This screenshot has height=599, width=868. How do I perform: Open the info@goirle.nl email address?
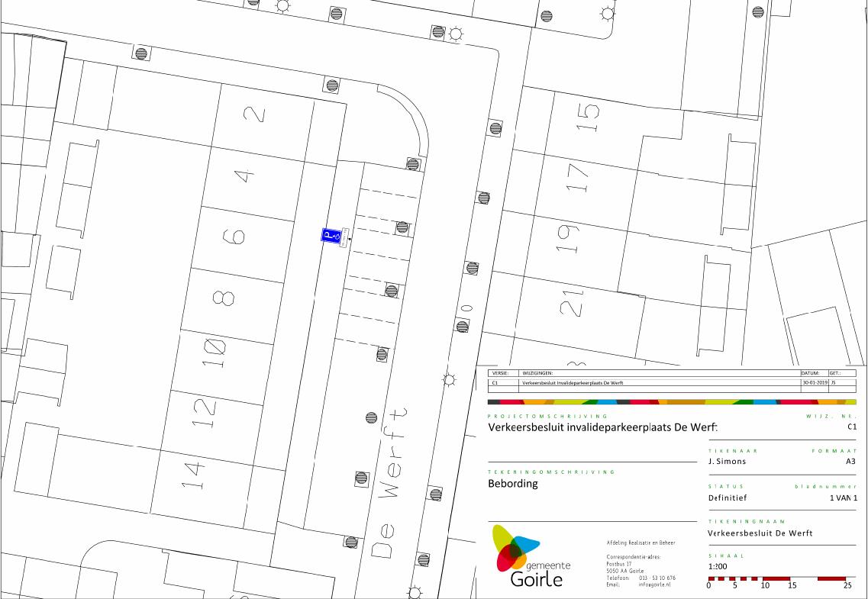pos(657,585)
